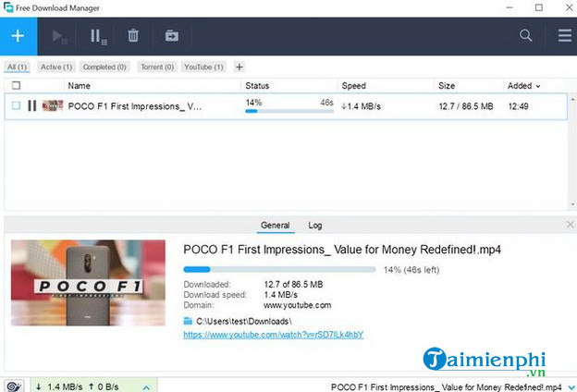Show YouTube (1) filter
This screenshot has height=392, width=577.
click(x=203, y=67)
